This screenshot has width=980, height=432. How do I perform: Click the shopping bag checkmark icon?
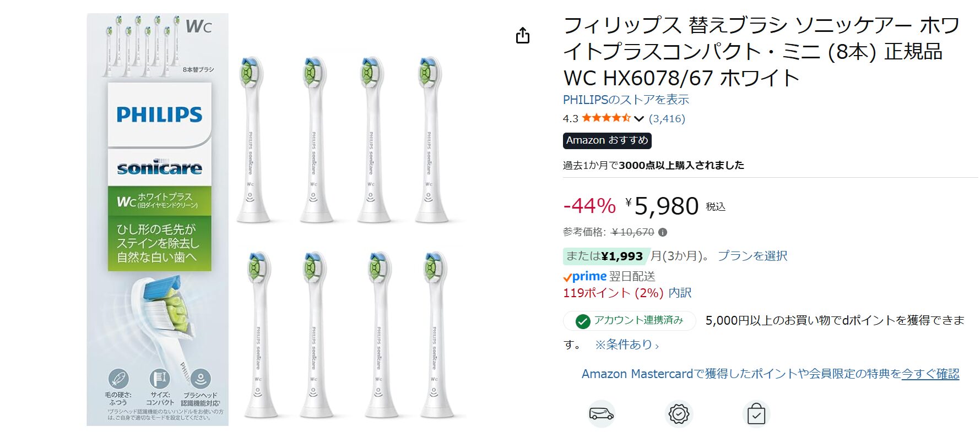pyautogui.click(x=756, y=413)
